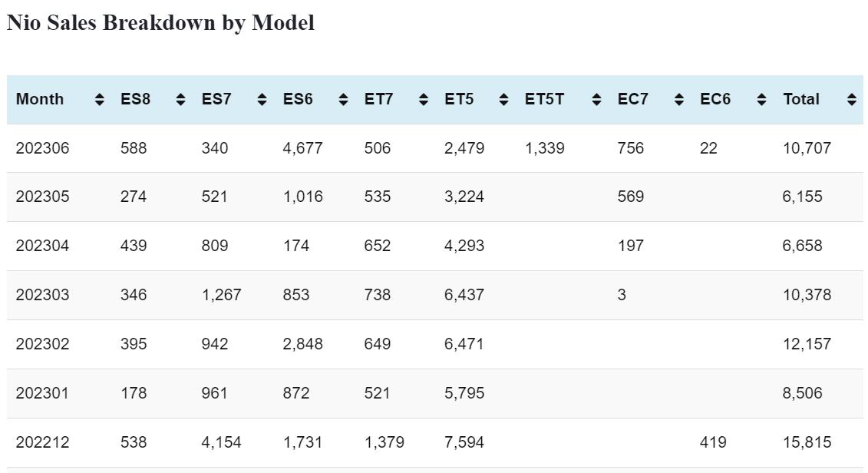This screenshot has height=473, width=868.
Task: Click the ET5T column sort icon
Action: click(596, 100)
